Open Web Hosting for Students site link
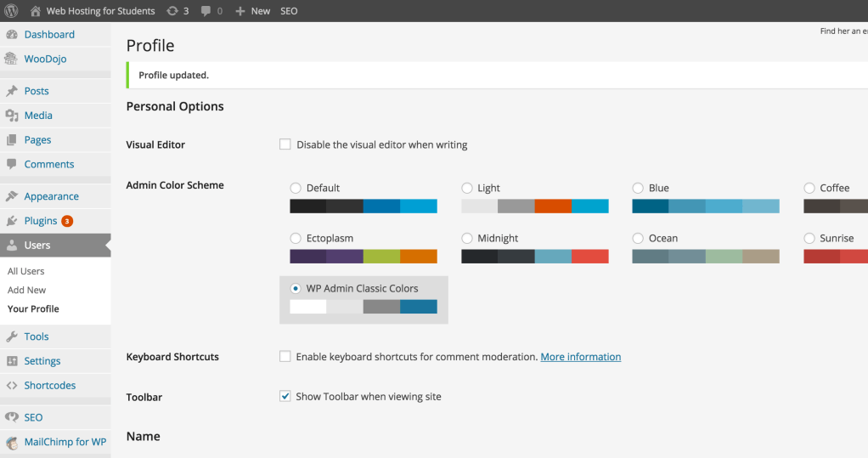This screenshot has height=458, width=868. pyautogui.click(x=100, y=11)
